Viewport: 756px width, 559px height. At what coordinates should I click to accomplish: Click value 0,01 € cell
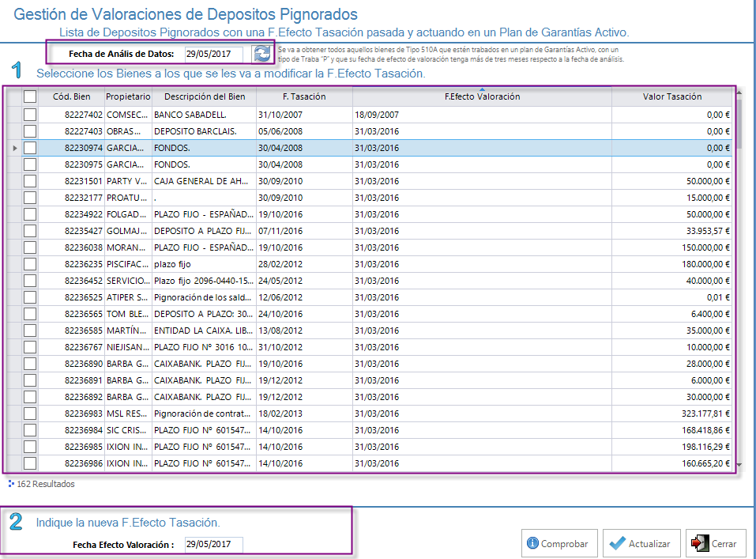[671, 297]
